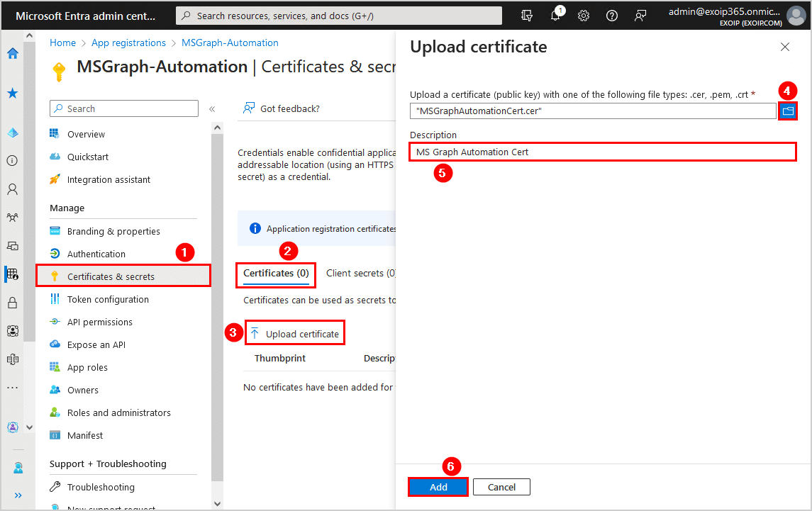Open Favorites star in left rail
The height and width of the screenshot is (511, 812).
[12, 94]
